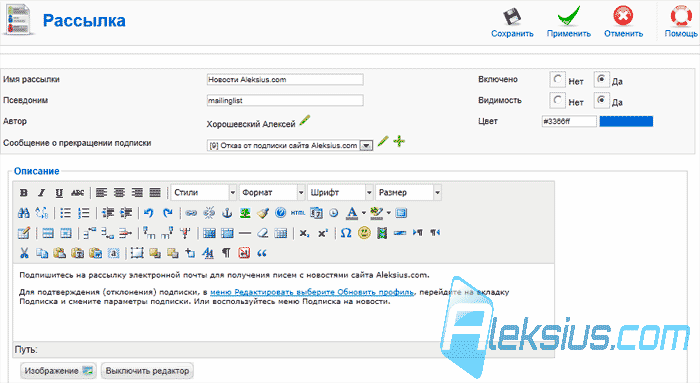The width and height of the screenshot is (700, 383).
Task: Open the unsubscribe message dropdown list
Action: point(290,146)
